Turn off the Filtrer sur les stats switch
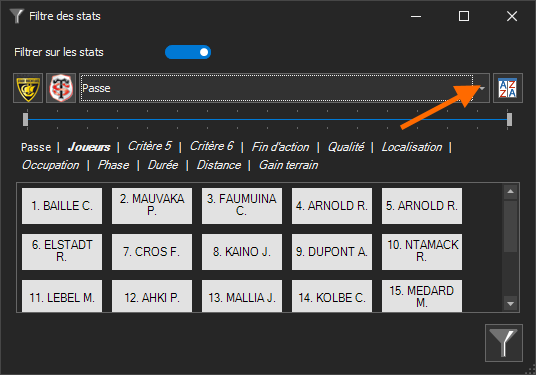Image resolution: width=536 pixels, height=375 pixels. [188, 52]
